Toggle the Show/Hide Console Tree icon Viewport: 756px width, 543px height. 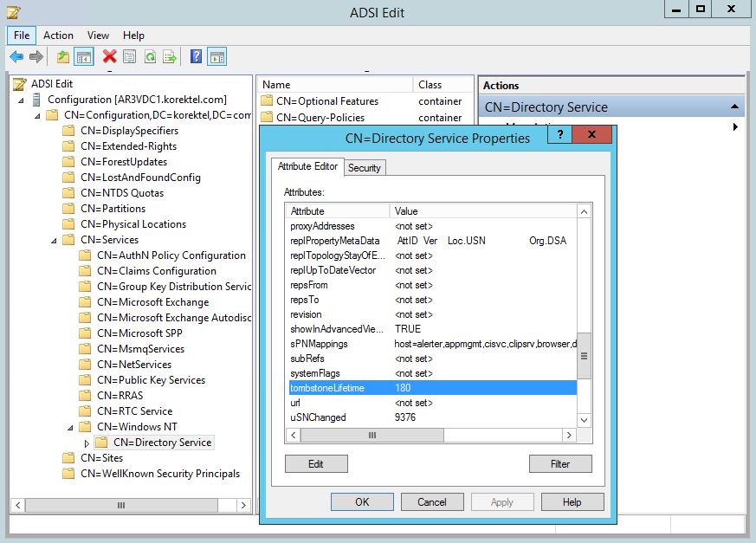point(83,57)
